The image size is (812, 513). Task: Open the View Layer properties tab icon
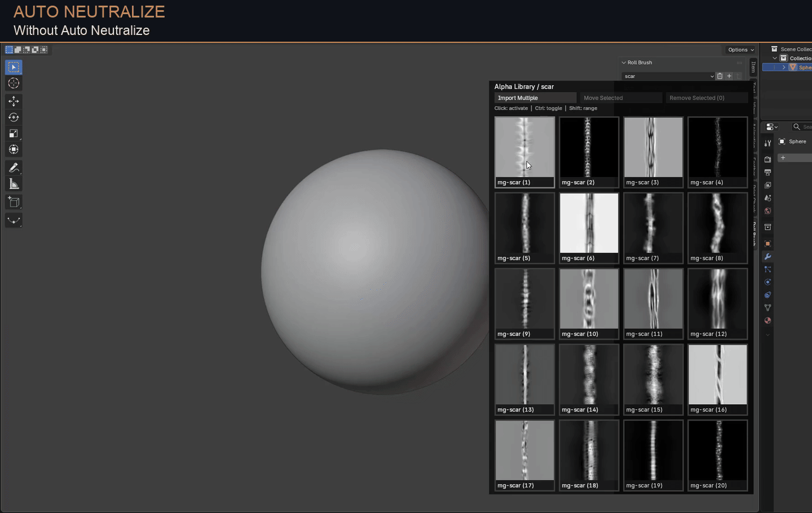click(767, 185)
